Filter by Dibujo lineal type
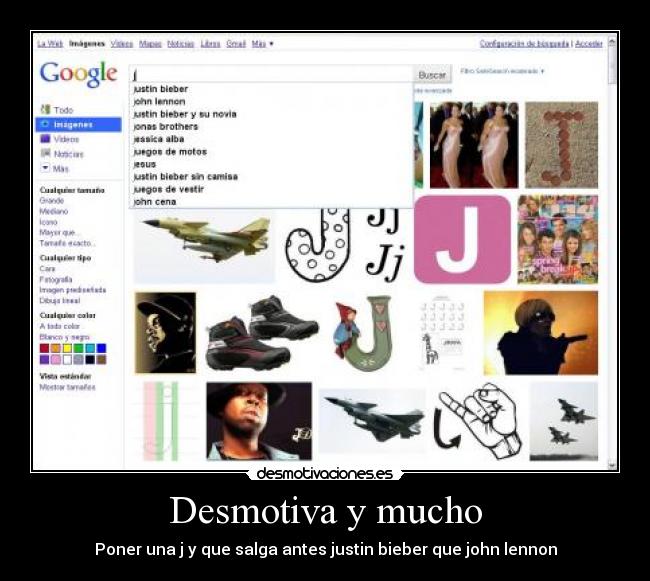Viewport: 650px width, 581px height. click(x=60, y=300)
